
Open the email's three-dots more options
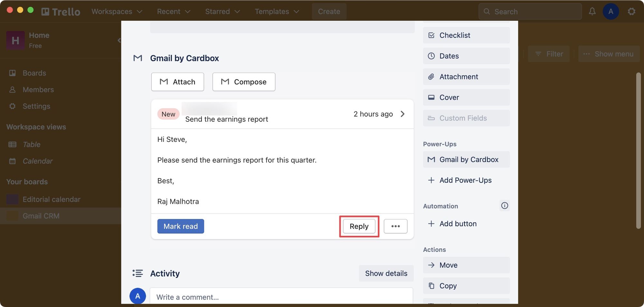tap(395, 226)
